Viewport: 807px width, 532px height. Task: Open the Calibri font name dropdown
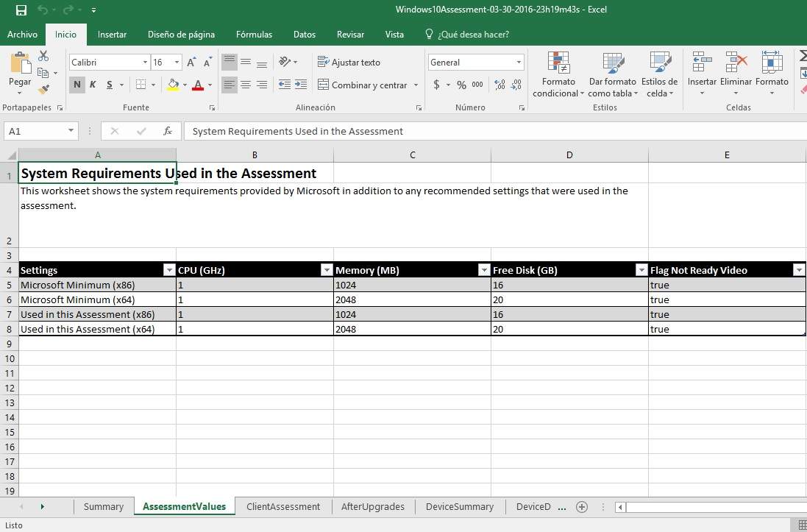pyautogui.click(x=145, y=63)
